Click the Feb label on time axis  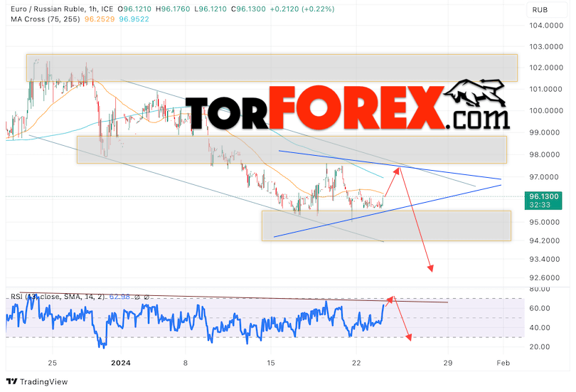tap(503, 363)
